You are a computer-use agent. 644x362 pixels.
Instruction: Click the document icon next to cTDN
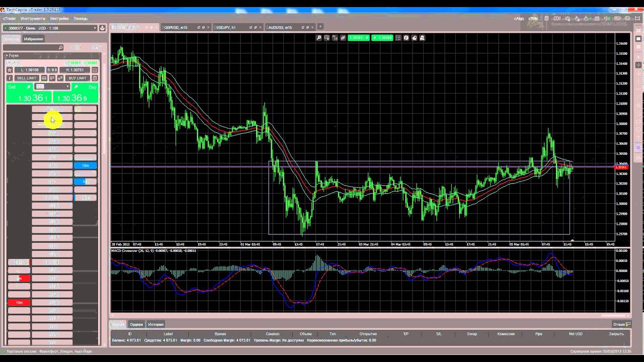[x=546, y=19]
